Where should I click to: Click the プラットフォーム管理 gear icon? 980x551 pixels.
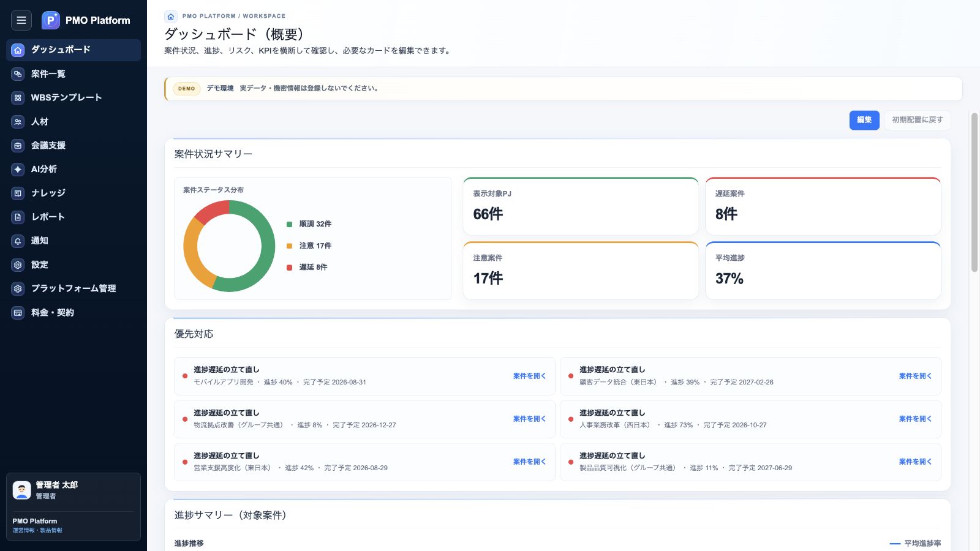pos(18,288)
